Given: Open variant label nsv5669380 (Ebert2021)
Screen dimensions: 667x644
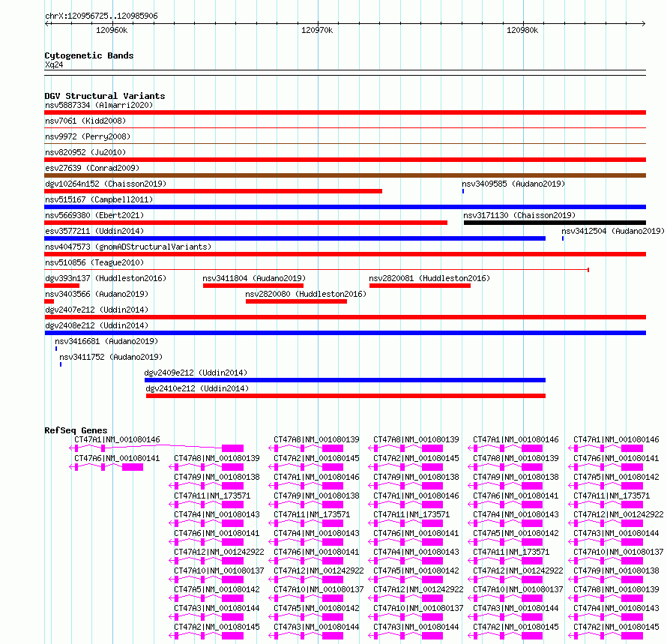Looking at the screenshot, I should 94,215.
